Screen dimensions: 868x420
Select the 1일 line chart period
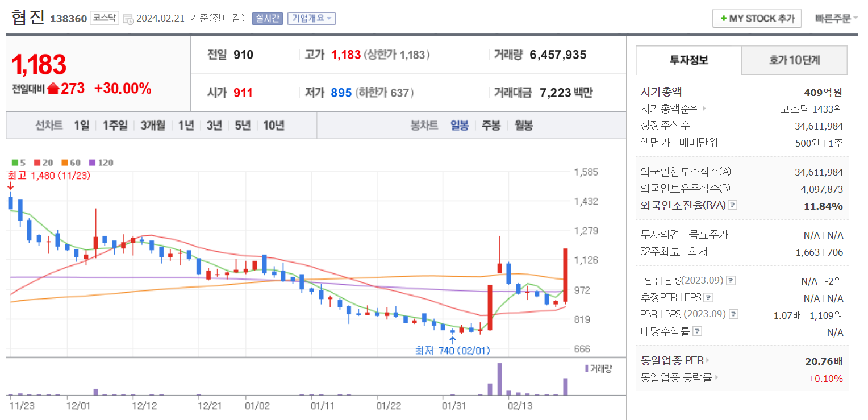[81, 126]
